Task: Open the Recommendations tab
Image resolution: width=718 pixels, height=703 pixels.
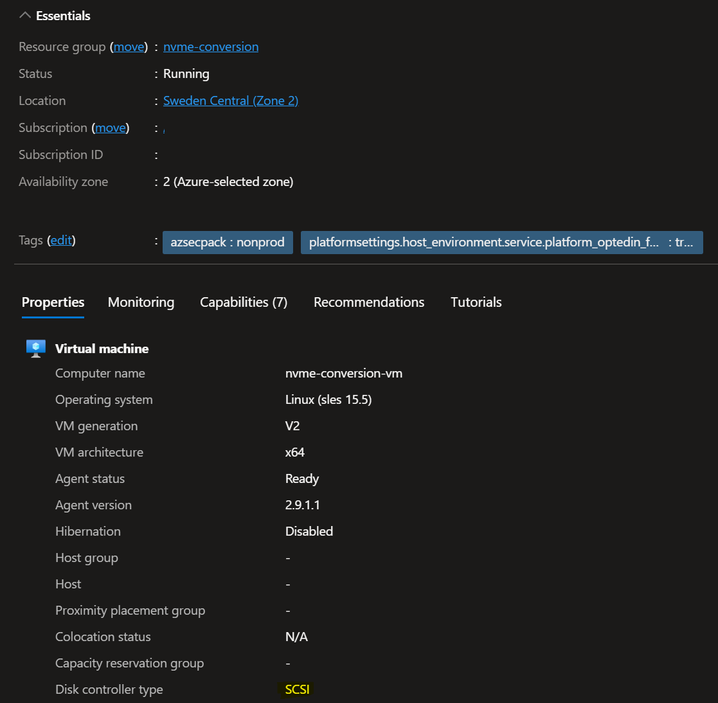Action: point(369,302)
